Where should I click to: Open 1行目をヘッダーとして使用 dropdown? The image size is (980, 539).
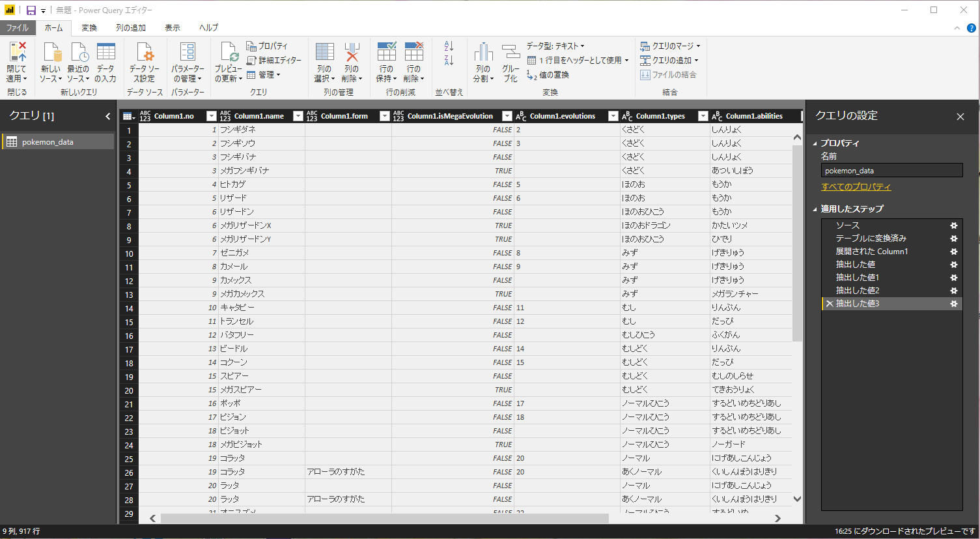click(578, 61)
